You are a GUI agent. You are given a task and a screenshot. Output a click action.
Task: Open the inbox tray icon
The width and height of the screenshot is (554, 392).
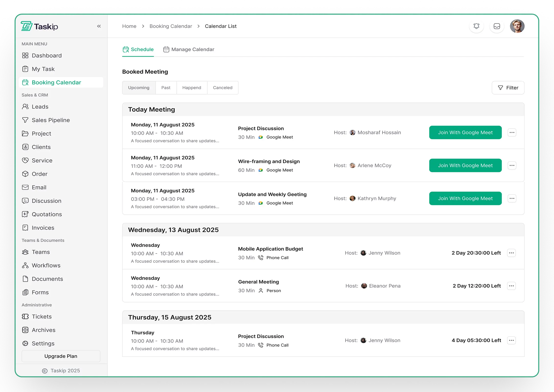[496, 26]
